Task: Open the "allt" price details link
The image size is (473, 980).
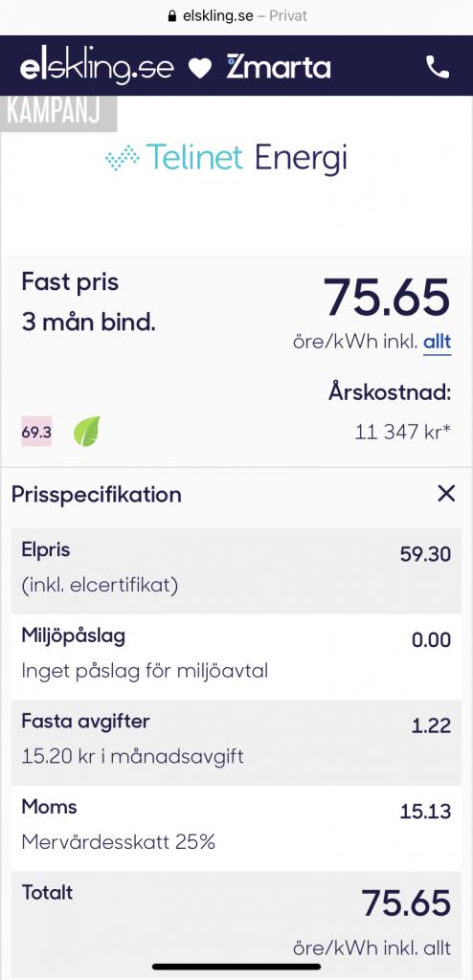Action: (438, 344)
